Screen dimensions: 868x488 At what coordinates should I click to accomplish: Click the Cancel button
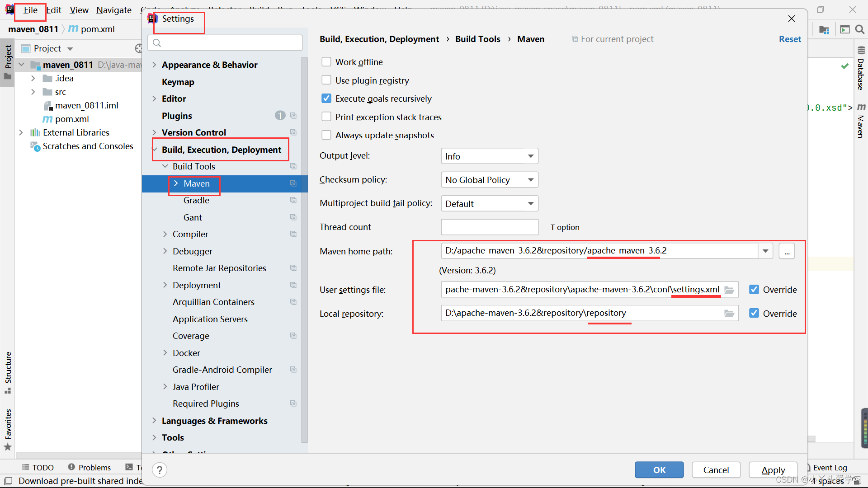pyautogui.click(x=716, y=470)
